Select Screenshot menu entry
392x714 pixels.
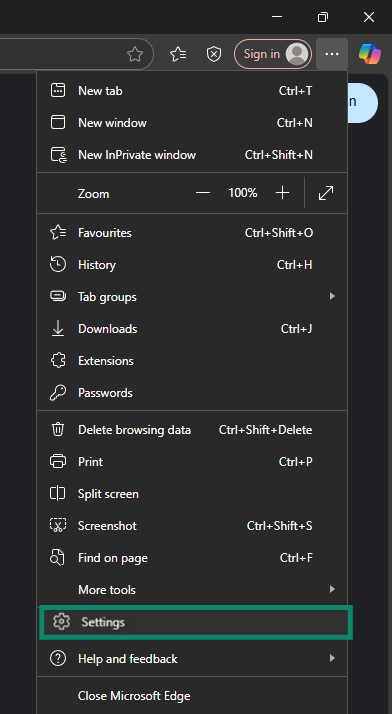tap(192, 526)
